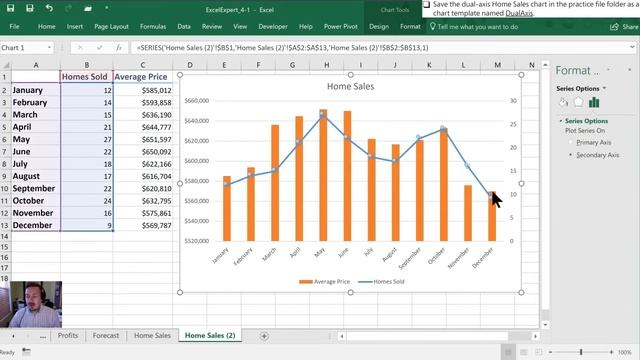This screenshot has height=360, width=640.
Task: Open the Data ribbon tab
Action: point(184,27)
